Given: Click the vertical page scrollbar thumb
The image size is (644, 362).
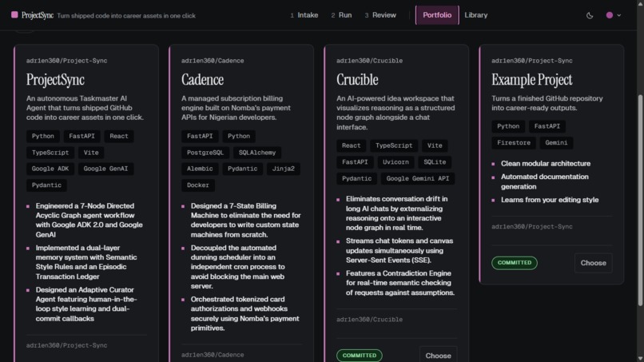Looking at the screenshot, I should [640, 200].
